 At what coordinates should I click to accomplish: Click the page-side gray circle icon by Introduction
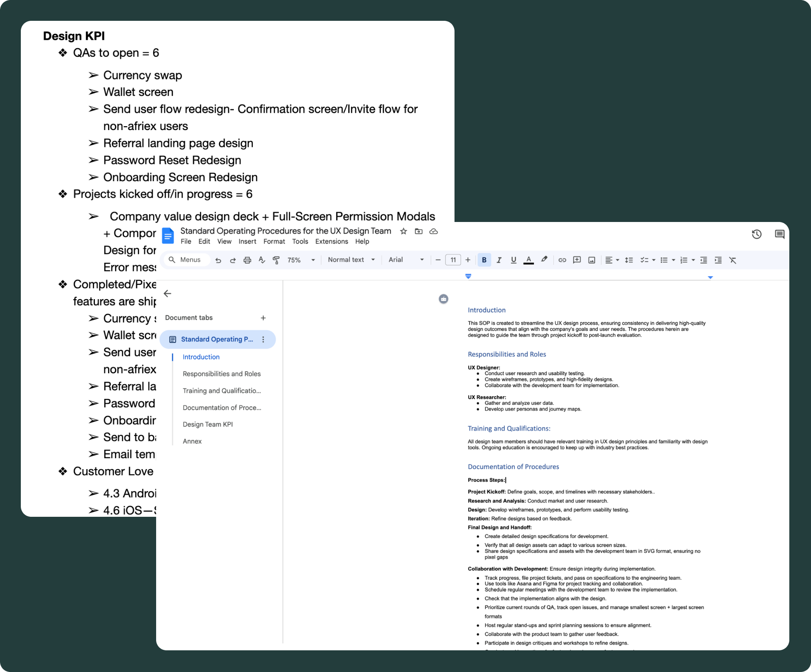coord(443,299)
